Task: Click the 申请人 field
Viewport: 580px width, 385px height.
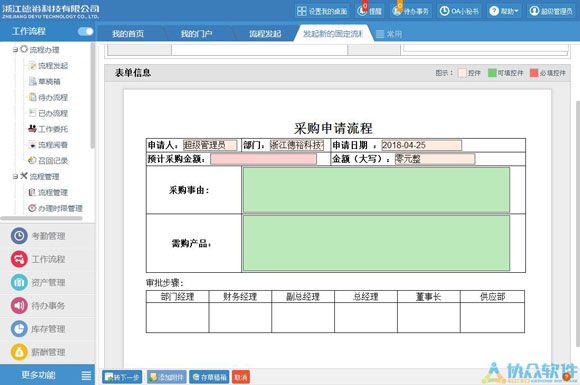Action: coord(210,145)
